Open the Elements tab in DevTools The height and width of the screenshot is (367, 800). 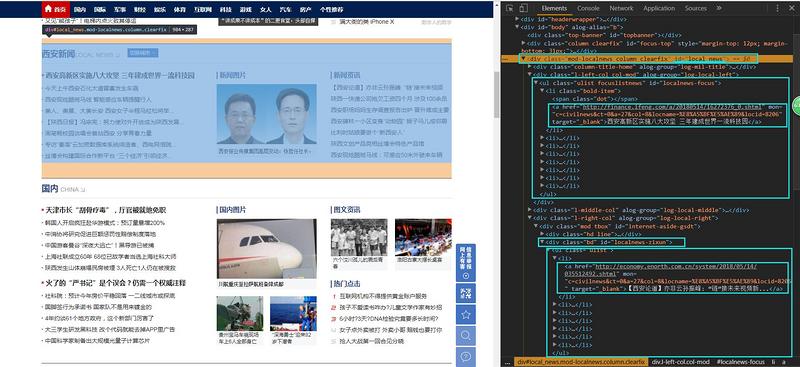tap(554, 8)
